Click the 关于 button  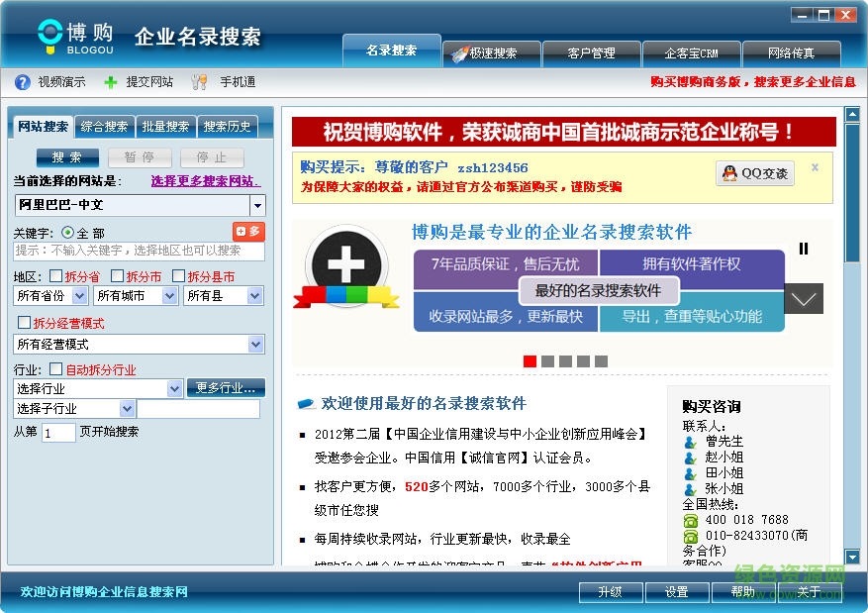(810, 592)
